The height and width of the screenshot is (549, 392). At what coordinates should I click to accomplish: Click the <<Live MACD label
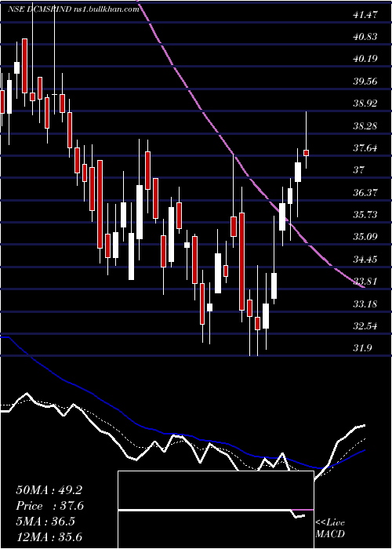coord(330,529)
